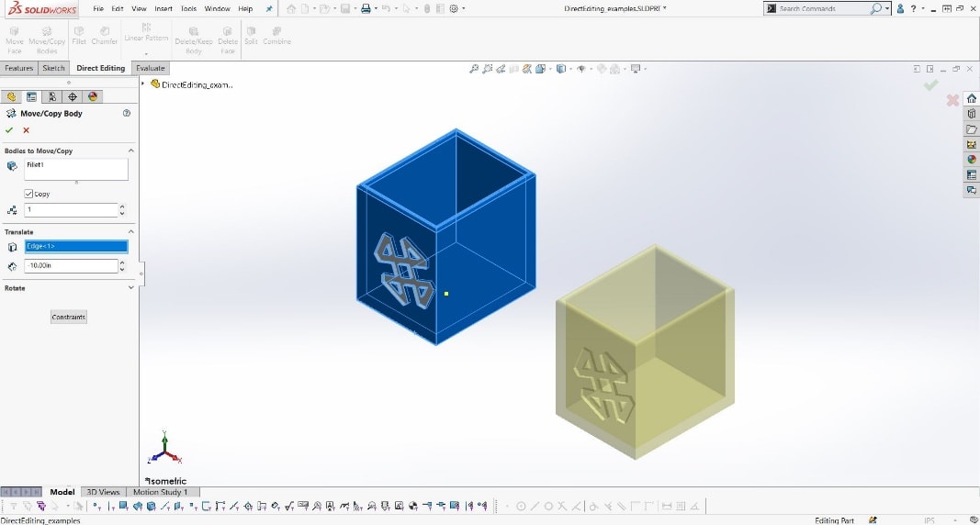Pin the menu bar using the pushpin

pos(268,8)
